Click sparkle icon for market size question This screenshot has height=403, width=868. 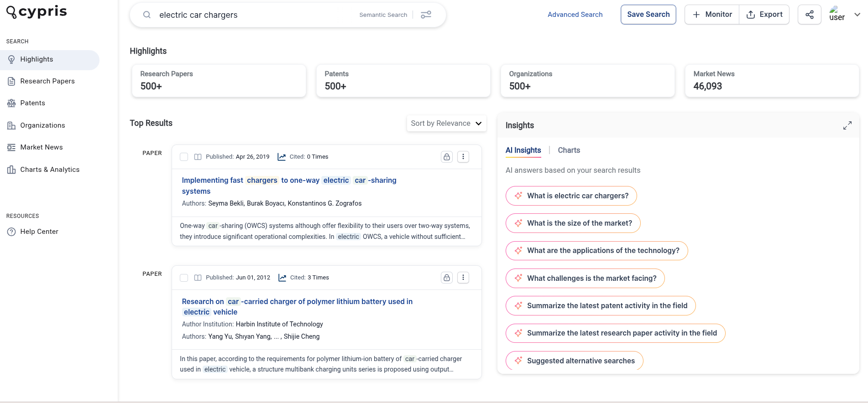point(518,223)
